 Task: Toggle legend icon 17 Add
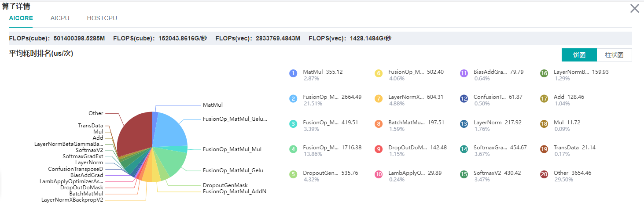[x=544, y=99]
